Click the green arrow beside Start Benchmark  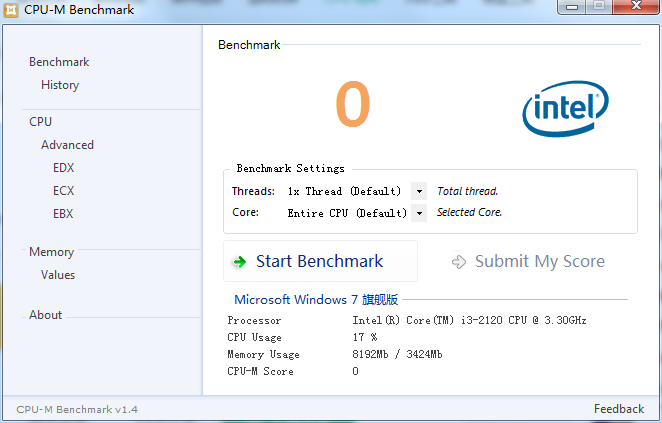point(240,262)
